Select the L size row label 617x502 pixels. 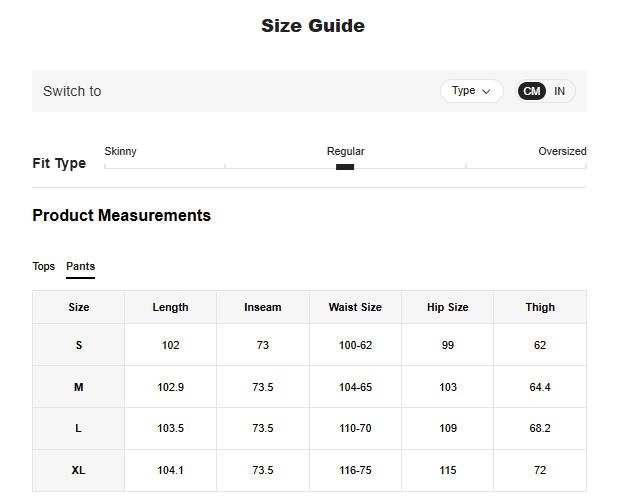(x=79, y=428)
